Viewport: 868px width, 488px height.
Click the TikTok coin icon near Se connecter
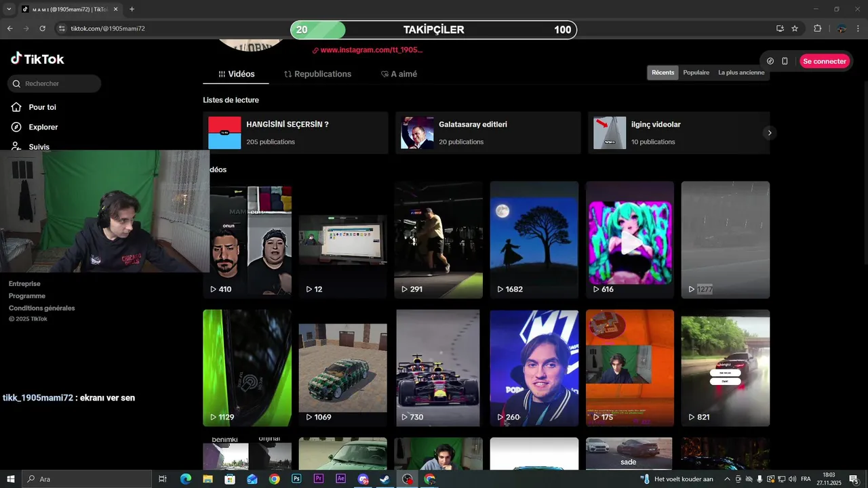click(770, 61)
